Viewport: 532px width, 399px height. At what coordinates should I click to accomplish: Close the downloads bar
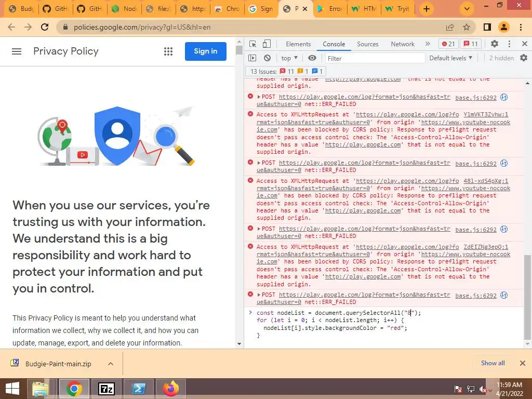click(523, 363)
